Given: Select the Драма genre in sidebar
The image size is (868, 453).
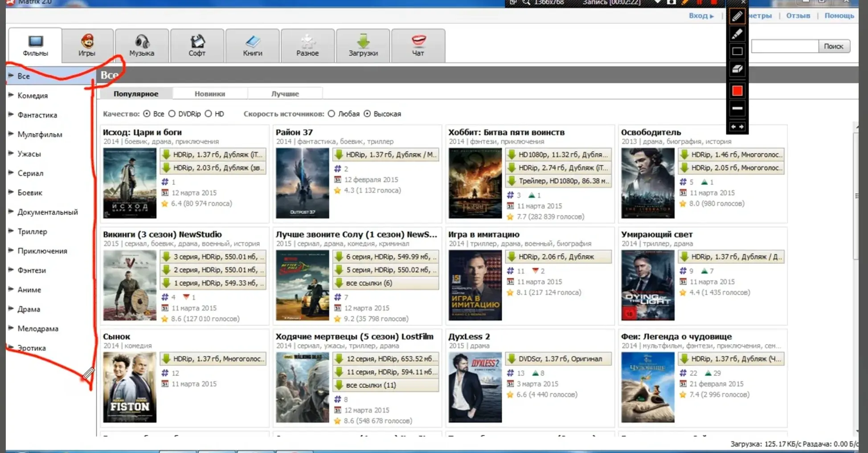Looking at the screenshot, I should coord(29,309).
